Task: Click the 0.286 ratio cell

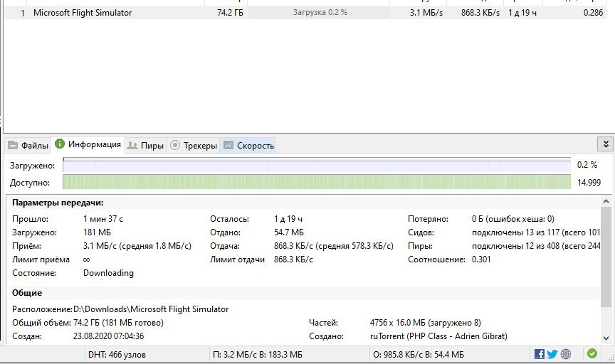Action: tap(593, 13)
